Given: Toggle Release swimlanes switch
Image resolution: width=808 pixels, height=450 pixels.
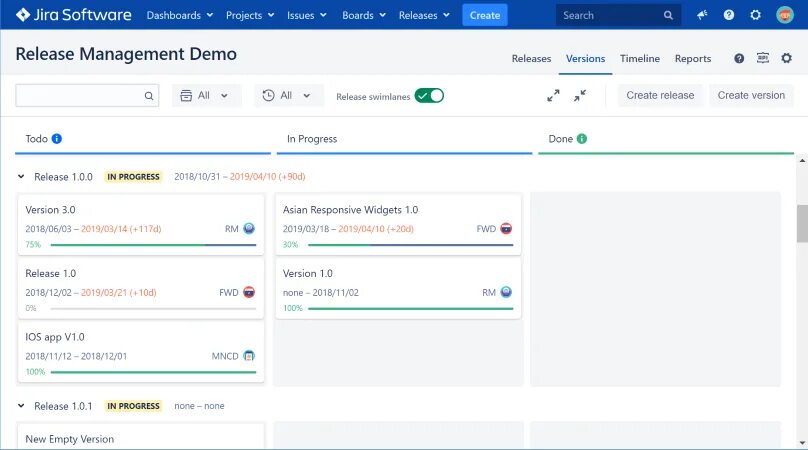Looking at the screenshot, I should coord(429,96).
